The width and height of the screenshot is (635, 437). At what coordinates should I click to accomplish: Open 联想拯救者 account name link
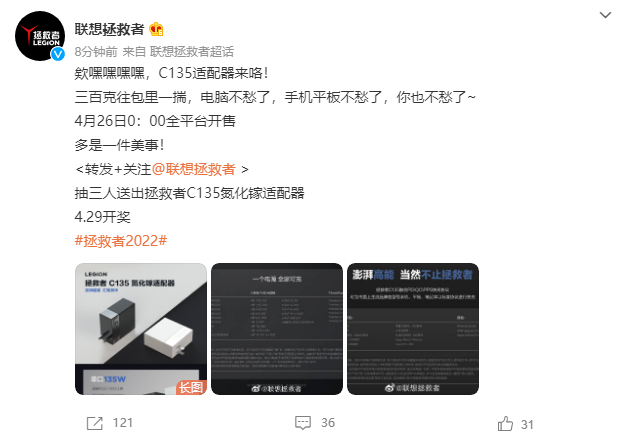pos(109,29)
